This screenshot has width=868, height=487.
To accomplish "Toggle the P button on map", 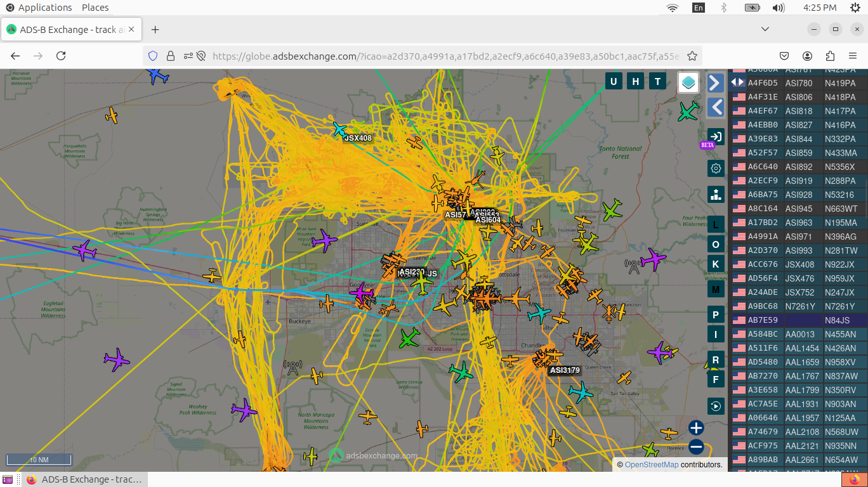I will tap(716, 315).
